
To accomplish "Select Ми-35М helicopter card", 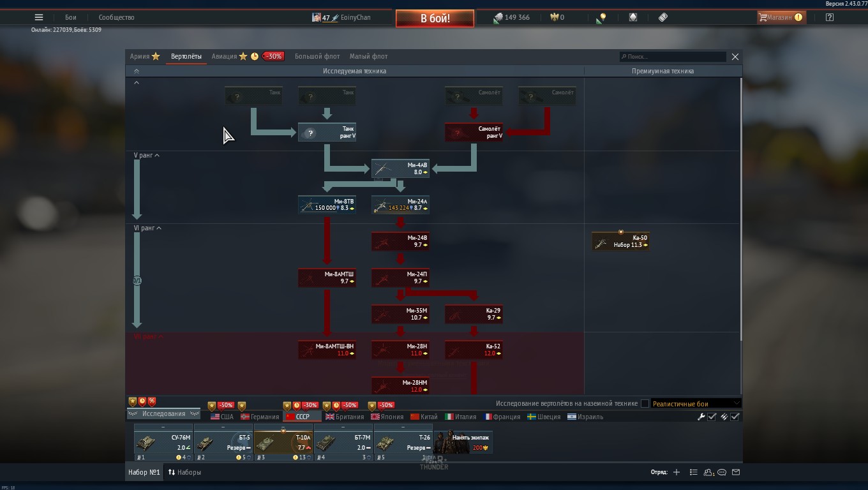I will (x=400, y=314).
